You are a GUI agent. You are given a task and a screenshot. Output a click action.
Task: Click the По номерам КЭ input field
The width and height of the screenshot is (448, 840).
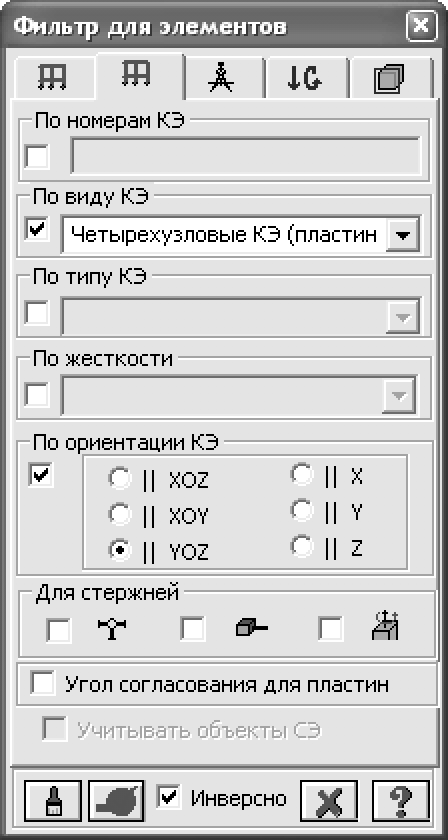(x=245, y=156)
